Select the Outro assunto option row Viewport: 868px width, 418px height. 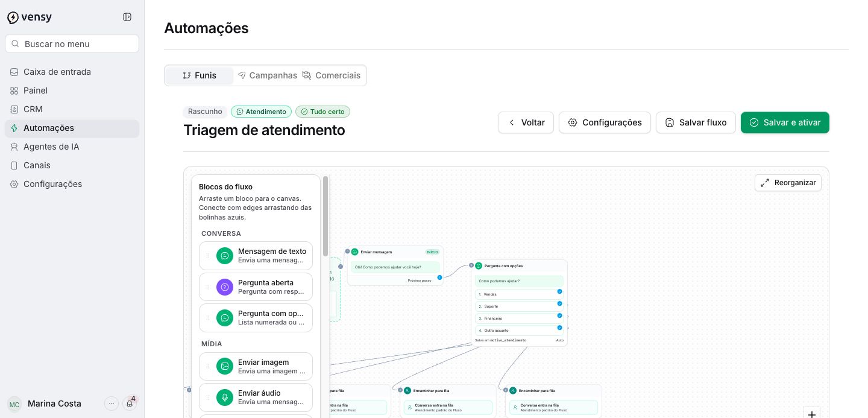[x=519, y=331]
